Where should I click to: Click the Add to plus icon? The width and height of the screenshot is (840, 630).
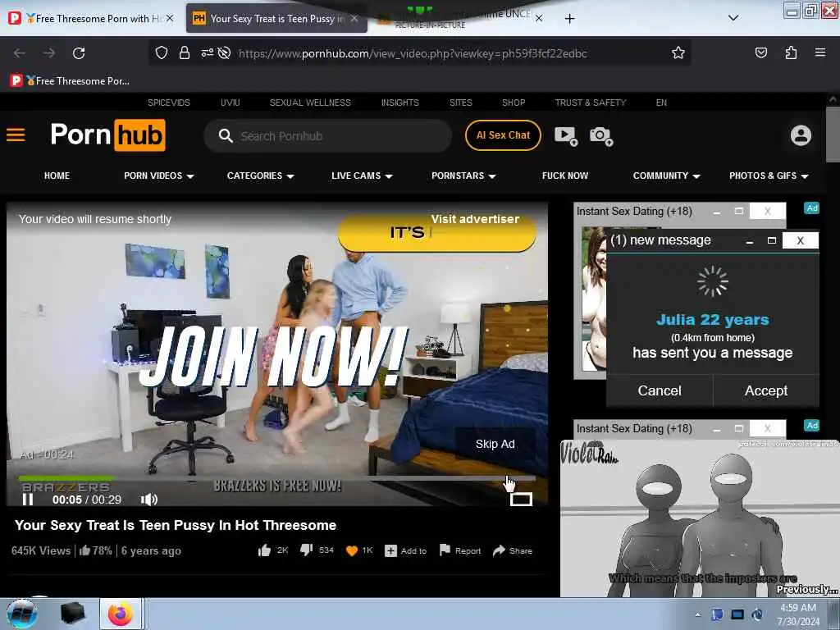390,550
